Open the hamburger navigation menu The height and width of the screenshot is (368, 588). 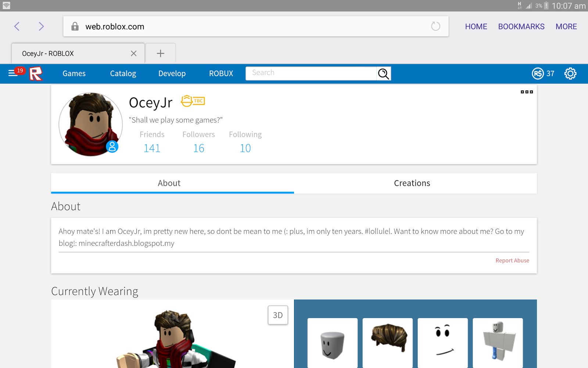12,73
